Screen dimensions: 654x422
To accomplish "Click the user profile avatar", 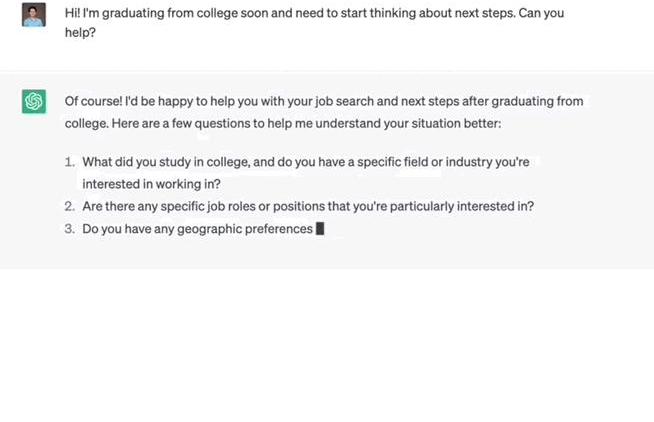I will click(x=34, y=14).
